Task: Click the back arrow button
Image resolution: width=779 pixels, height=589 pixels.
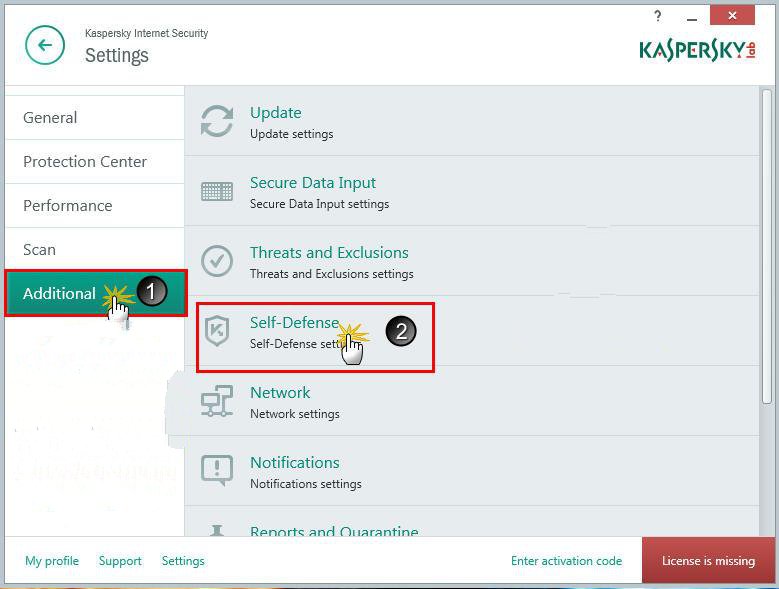Action: 45,45
